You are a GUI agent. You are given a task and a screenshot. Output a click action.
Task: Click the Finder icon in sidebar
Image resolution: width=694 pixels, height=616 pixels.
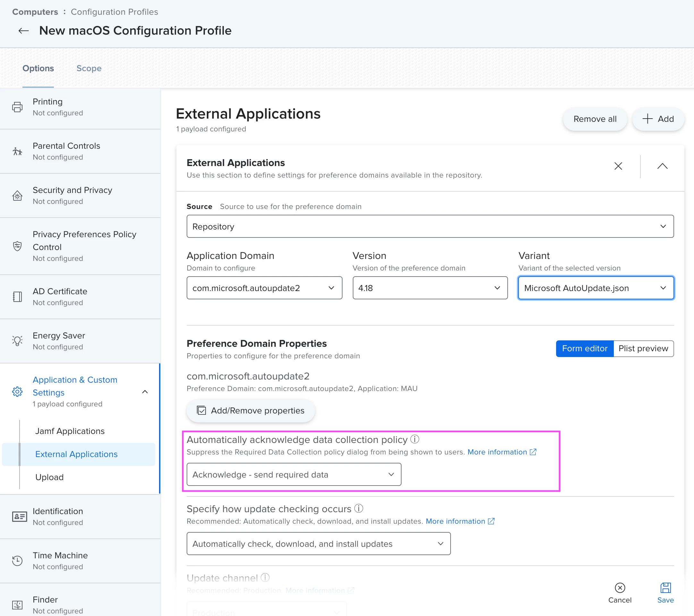click(17, 605)
